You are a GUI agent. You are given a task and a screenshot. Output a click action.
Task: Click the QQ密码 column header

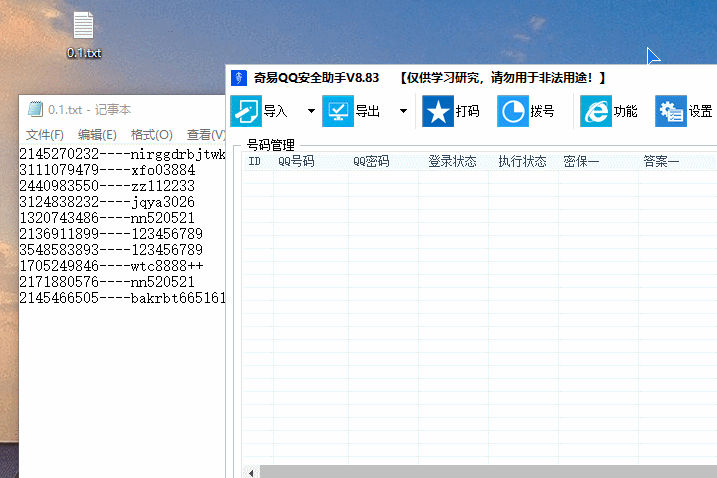pyautogui.click(x=383, y=161)
